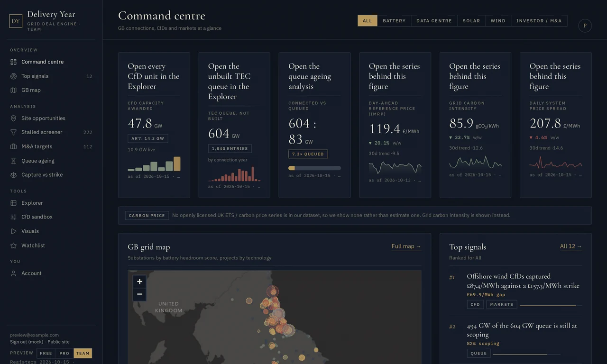Viewport: 607px width, 364px height.
Task: Click the Account person icon
Action: [13, 273]
